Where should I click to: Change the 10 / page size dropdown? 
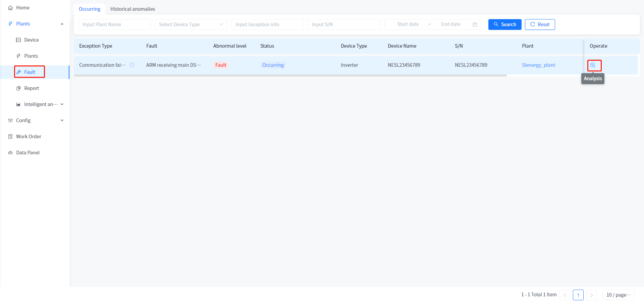coord(618,295)
